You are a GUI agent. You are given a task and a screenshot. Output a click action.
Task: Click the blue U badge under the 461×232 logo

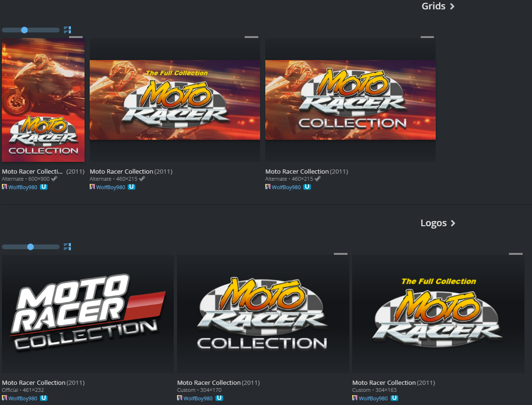click(x=44, y=398)
